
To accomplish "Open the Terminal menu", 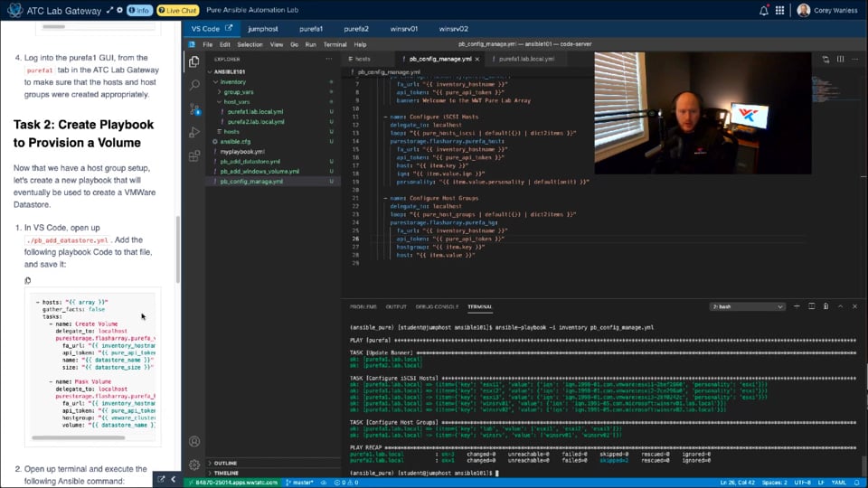I will point(335,44).
